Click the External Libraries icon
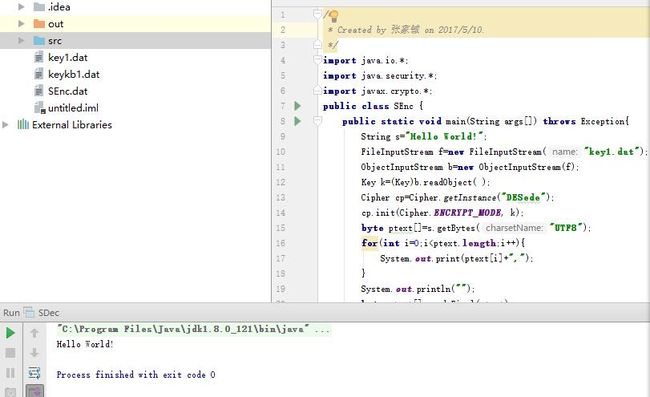 coord(23,124)
